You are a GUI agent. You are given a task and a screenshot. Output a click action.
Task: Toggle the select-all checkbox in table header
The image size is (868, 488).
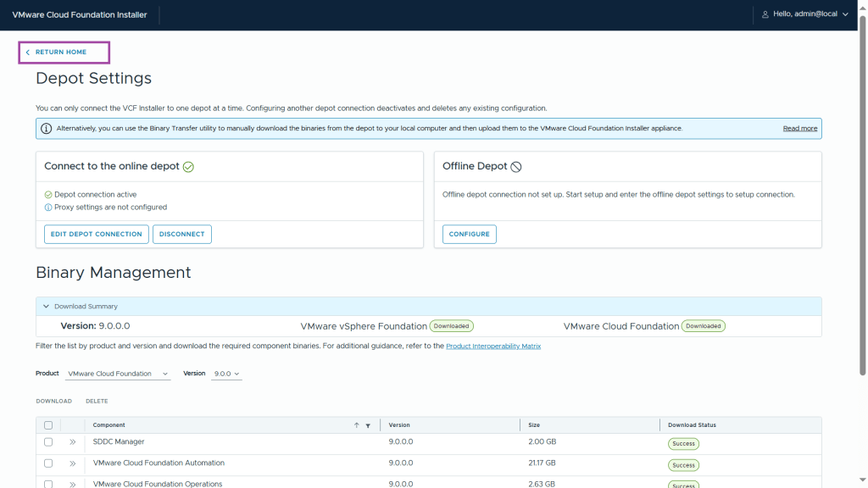point(48,425)
